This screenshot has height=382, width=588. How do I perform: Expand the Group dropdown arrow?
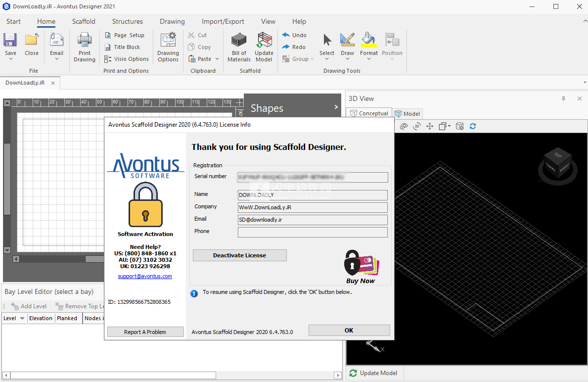point(312,59)
